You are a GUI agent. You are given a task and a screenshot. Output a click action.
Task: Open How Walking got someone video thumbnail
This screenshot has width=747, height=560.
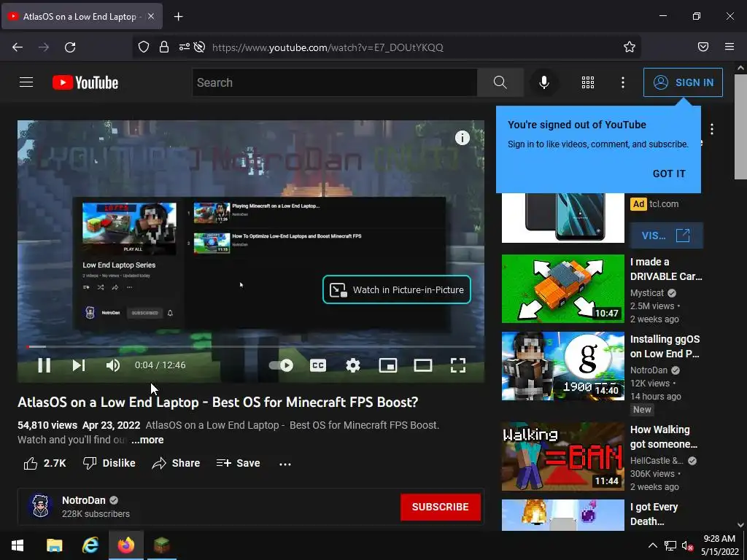(562, 456)
